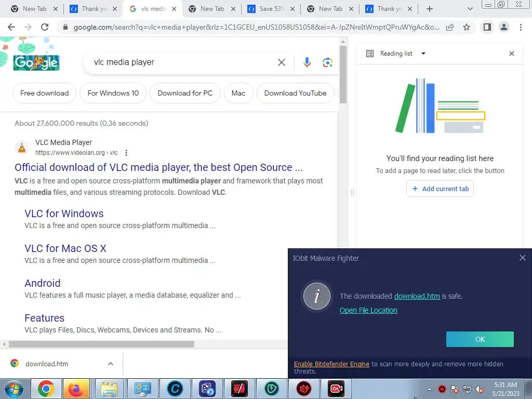
Task: Show hidden system tray icons arrow
Action: pyautogui.click(x=429, y=389)
